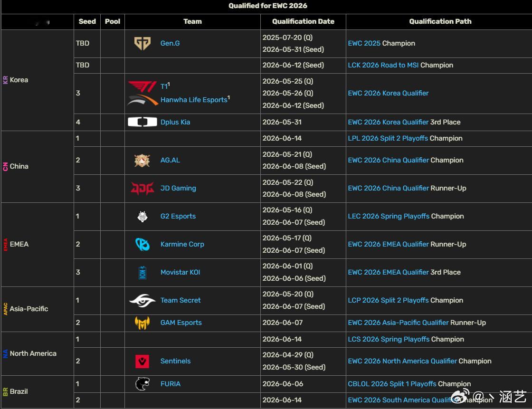This screenshot has width=532, height=409.
Task: Click the Pool column header
Action: 112,21
